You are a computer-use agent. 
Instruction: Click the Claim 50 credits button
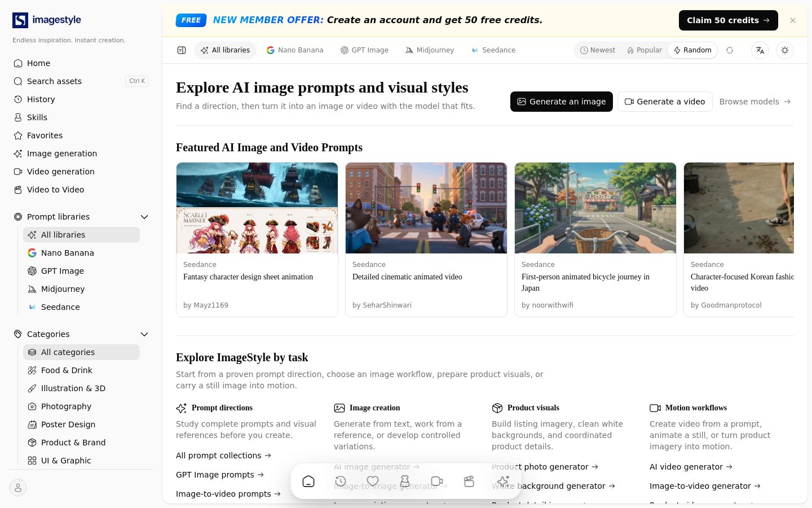(x=729, y=20)
